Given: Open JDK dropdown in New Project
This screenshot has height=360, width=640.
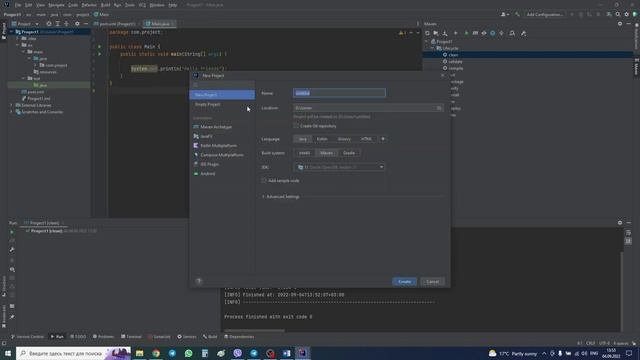Looking at the screenshot, I should click(x=339, y=167).
